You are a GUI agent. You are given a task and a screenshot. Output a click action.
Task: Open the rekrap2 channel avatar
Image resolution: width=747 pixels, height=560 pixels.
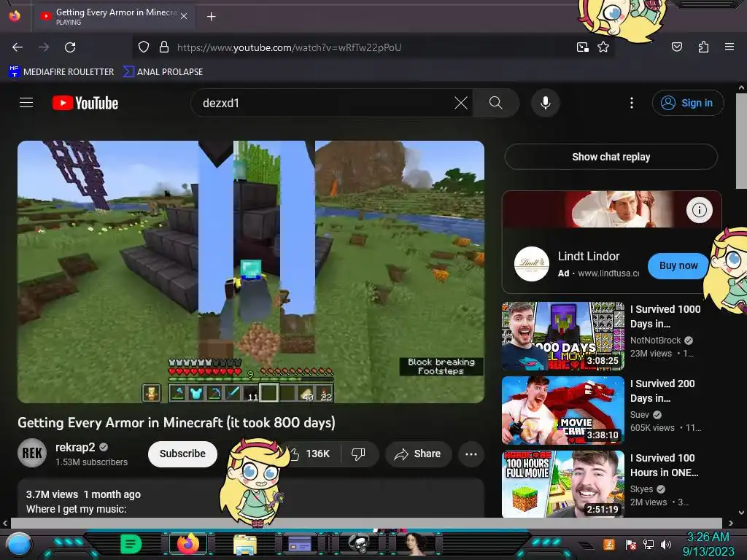[x=32, y=453]
